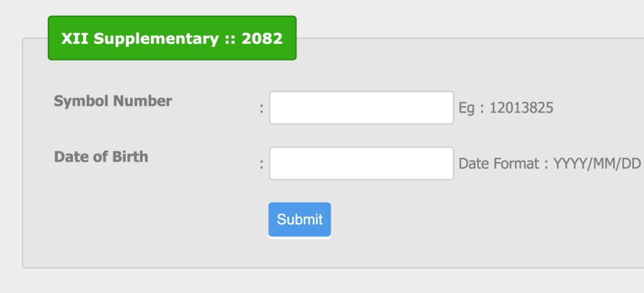Click the Symbol Number input field
This screenshot has height=293, width=644.
coord(361,108)
